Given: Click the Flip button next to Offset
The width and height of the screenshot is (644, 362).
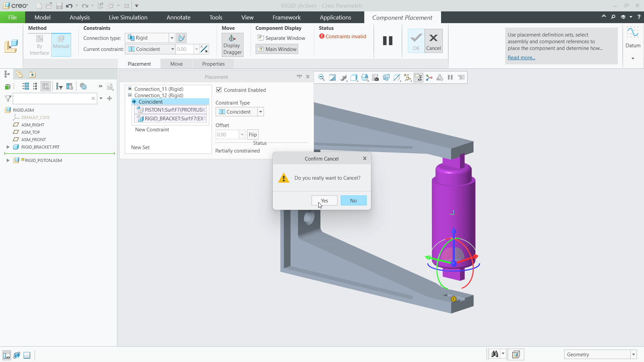Looking at the screenshot, I should [x=253, y=134].
